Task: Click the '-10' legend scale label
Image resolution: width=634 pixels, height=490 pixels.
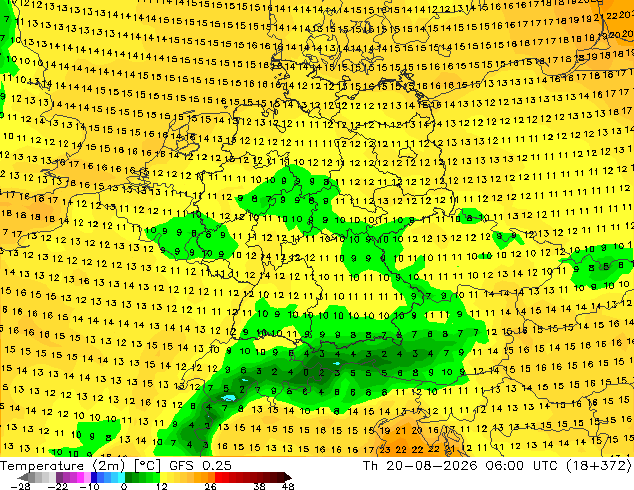Action: tap(89, 486)
